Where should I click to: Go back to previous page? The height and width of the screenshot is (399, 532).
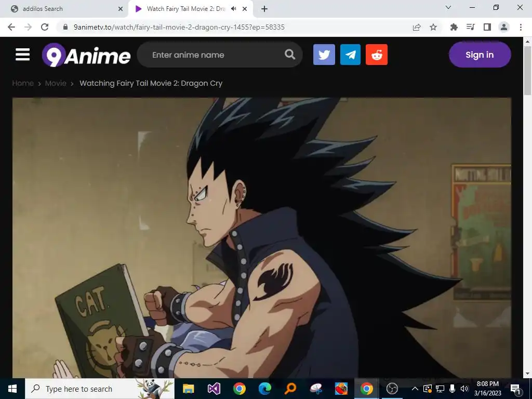pos(11,27)
